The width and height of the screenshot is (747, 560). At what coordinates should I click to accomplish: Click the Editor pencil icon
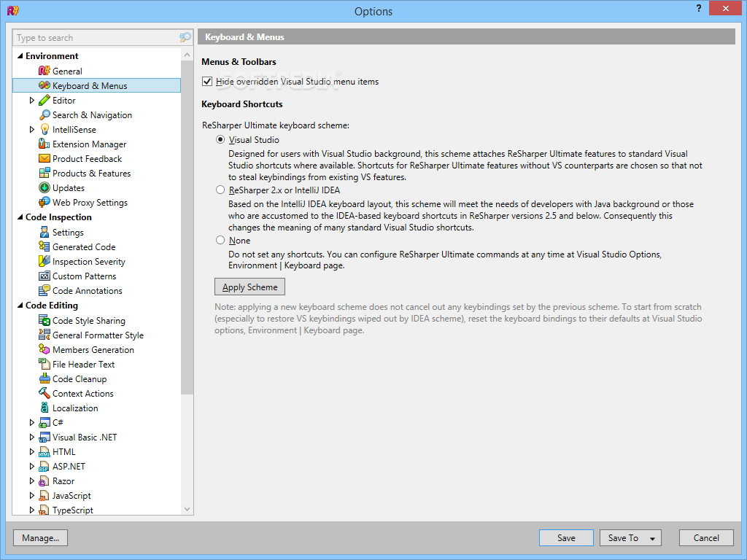[x=44, y=101]
